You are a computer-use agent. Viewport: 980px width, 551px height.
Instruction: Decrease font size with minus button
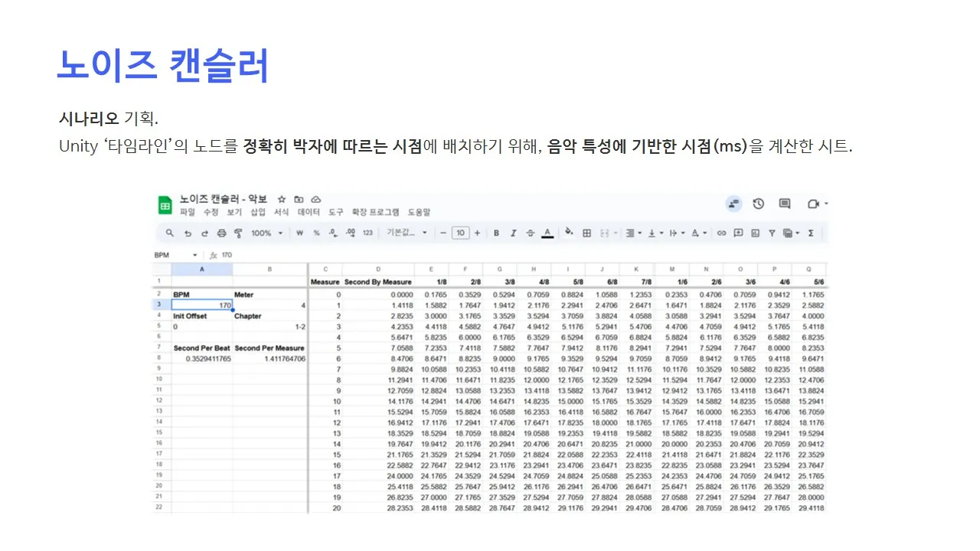point(443,233)
